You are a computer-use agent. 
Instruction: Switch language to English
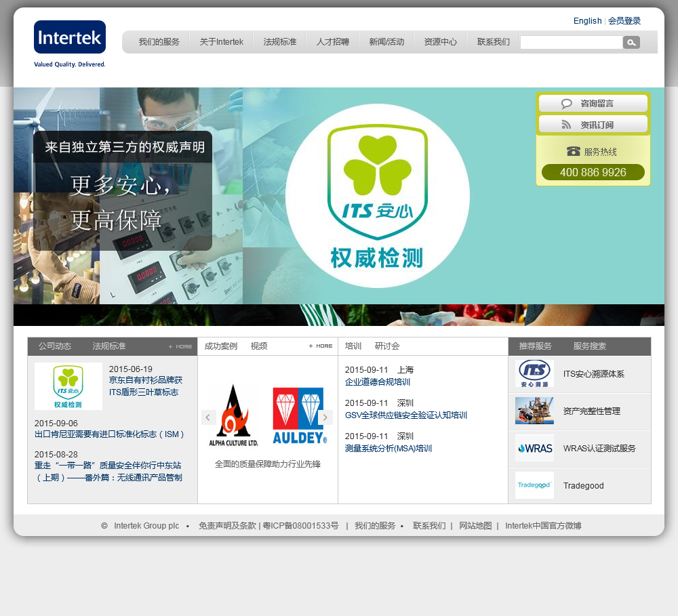(x=587, y=21)
